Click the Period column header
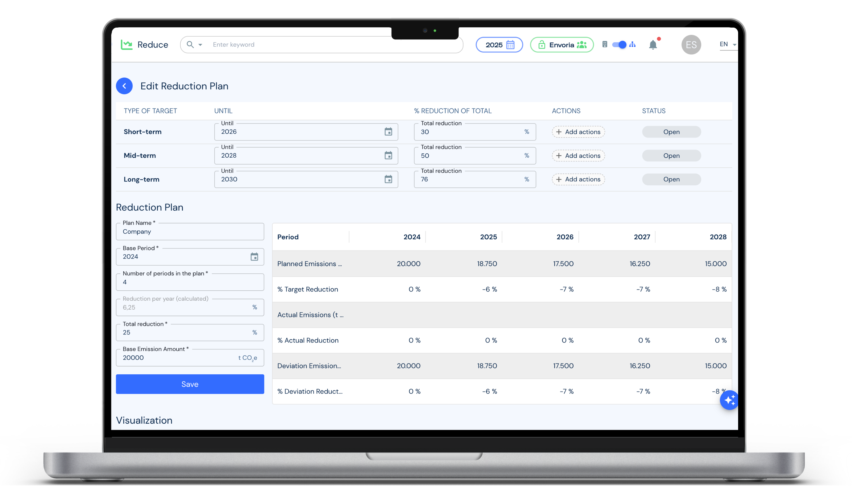The width and height of the screenshot is (852, 504). [288, 237]
